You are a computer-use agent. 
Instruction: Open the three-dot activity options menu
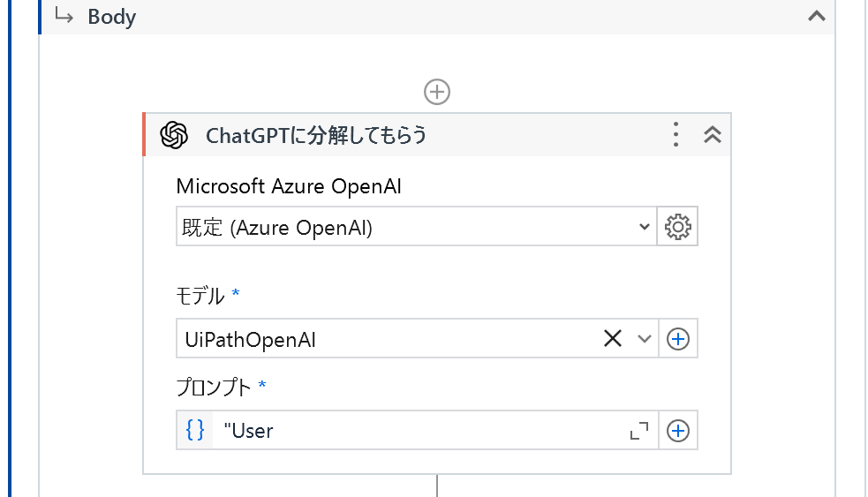[676, 135]
